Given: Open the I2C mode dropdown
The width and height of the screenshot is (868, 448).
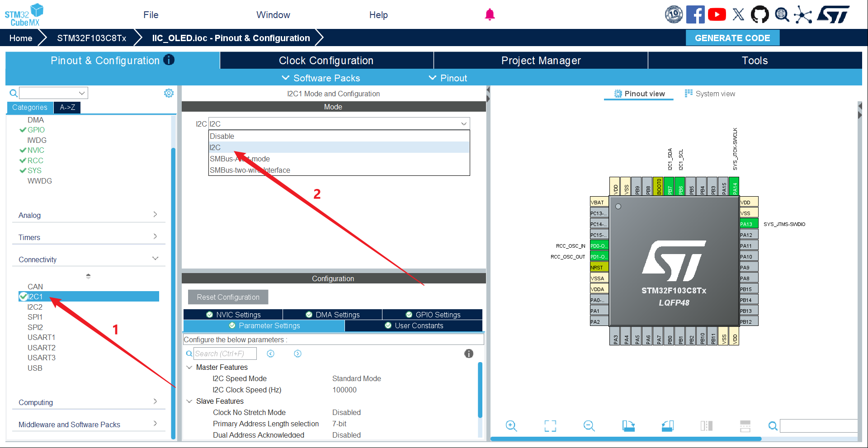Looking at the screenshot, I should pos(339,124).
